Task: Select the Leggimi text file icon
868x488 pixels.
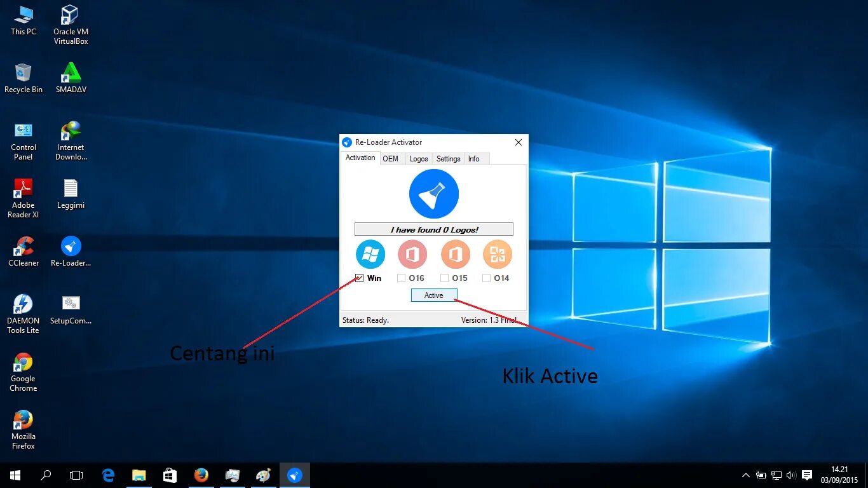Action: [71, 194]
